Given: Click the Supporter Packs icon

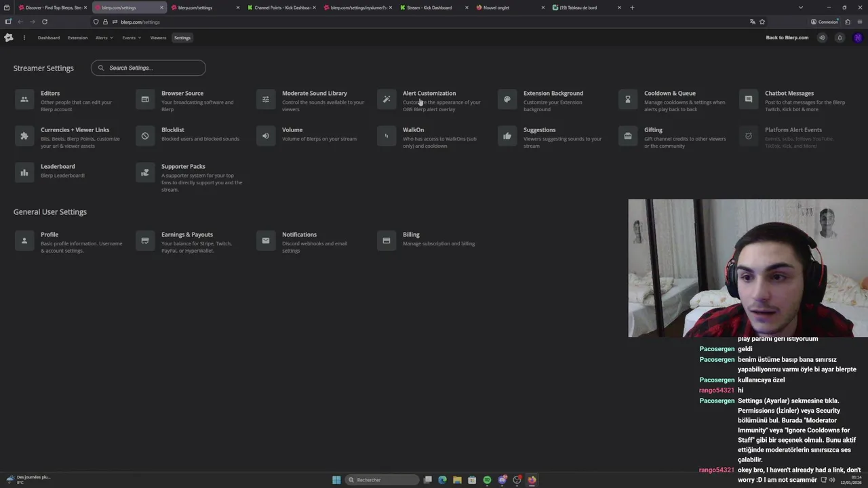Looking at the screenshot, I should pyautogui.click(x=145, y=173).
